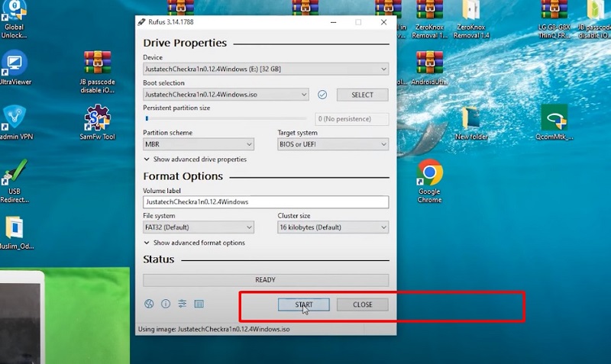611x364 pixels.
Task: Click the checksum checkmark icon beside SELECT
Action: (x=322, y=95)
